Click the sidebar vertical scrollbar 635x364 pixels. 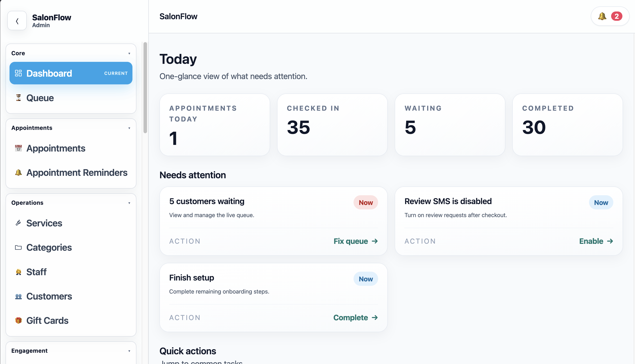(x=145, y=87)
